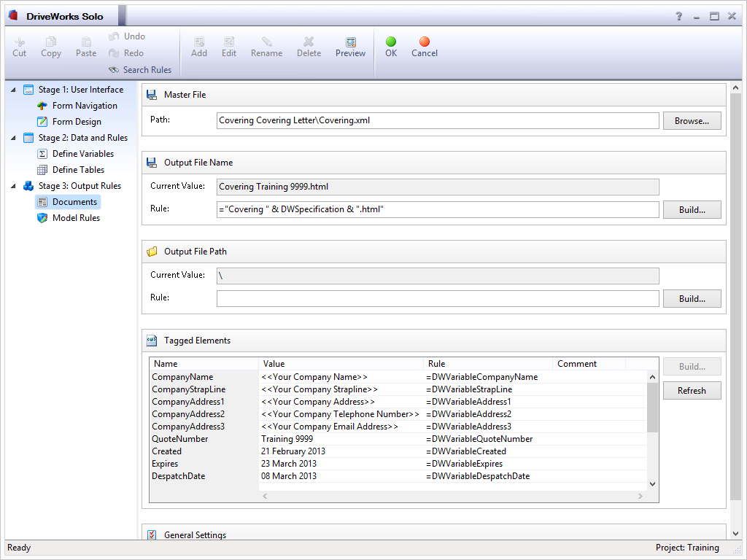
Task: Click the Master File Path field
Action: click(x=438, y=120)
